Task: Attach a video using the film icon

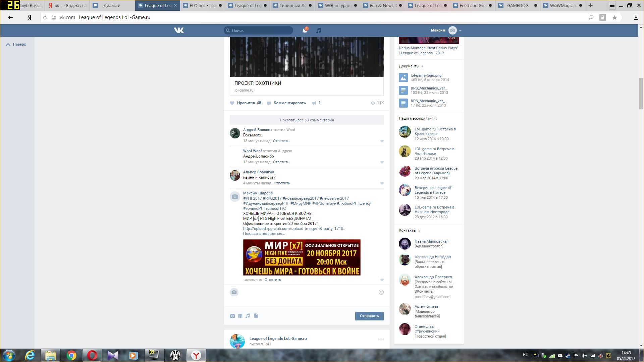Action: (x=240, y=316)
